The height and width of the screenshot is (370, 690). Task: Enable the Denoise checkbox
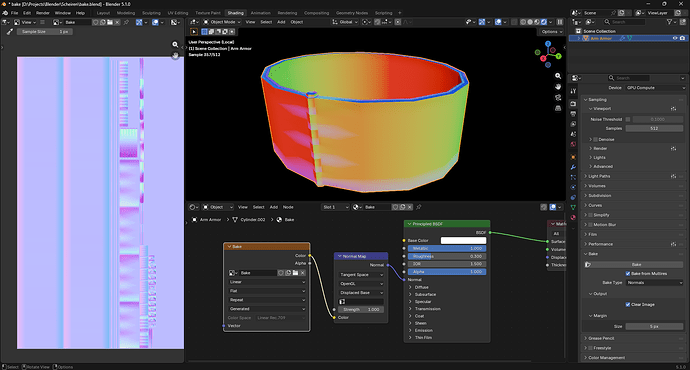[x=595, y=139]
